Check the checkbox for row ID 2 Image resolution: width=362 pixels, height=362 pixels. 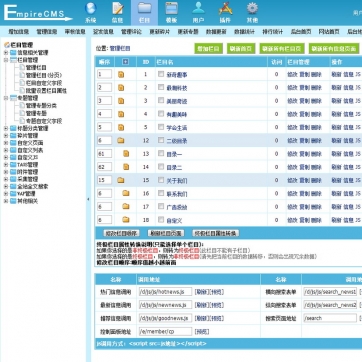(x=161, y=87)
